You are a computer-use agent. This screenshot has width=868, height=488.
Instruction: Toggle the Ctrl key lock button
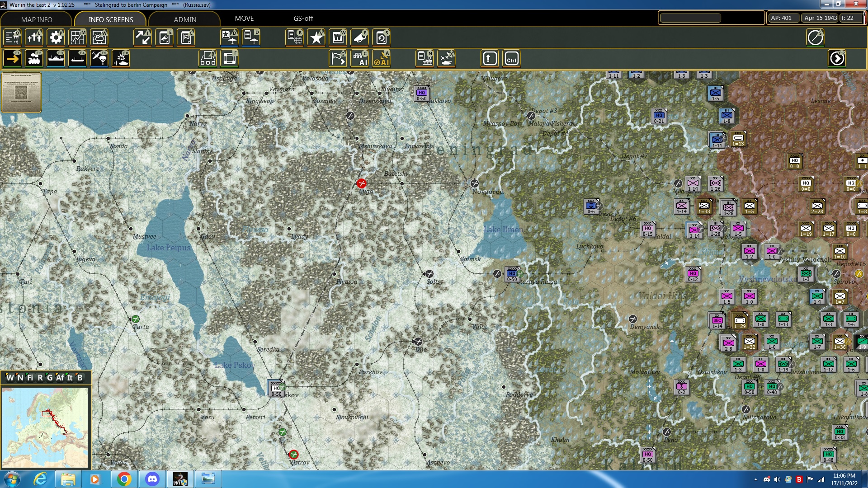[511, 59]
